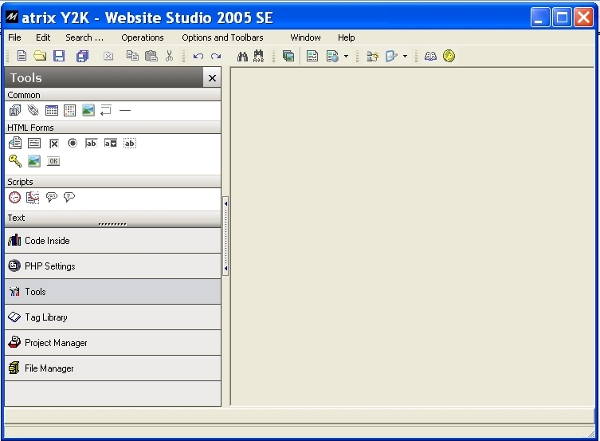600x441 pixels.
Task: Undo the last action from the toolbar
Action: click(x=198, y=56)
